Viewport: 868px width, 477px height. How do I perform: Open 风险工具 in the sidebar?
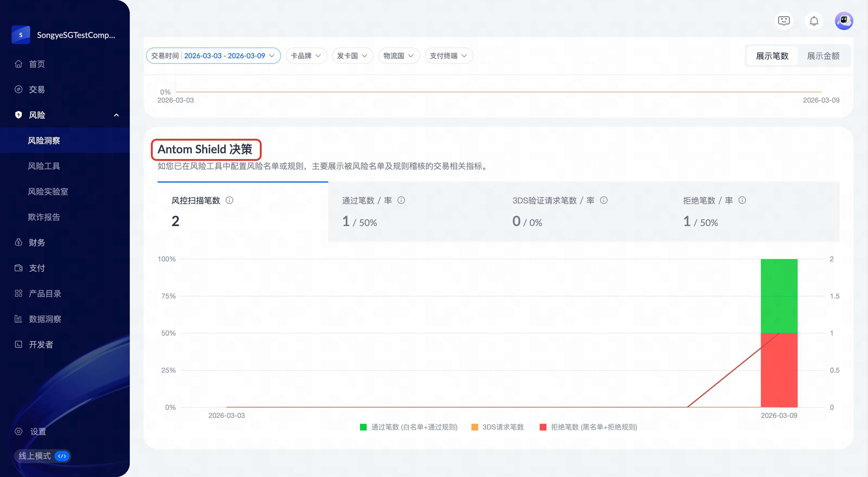coord(44,166)
